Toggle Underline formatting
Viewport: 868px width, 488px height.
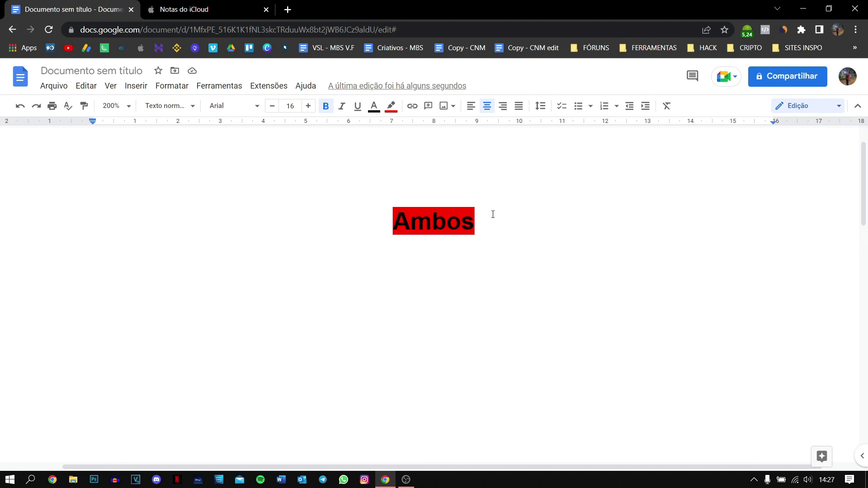click(358, 106)
